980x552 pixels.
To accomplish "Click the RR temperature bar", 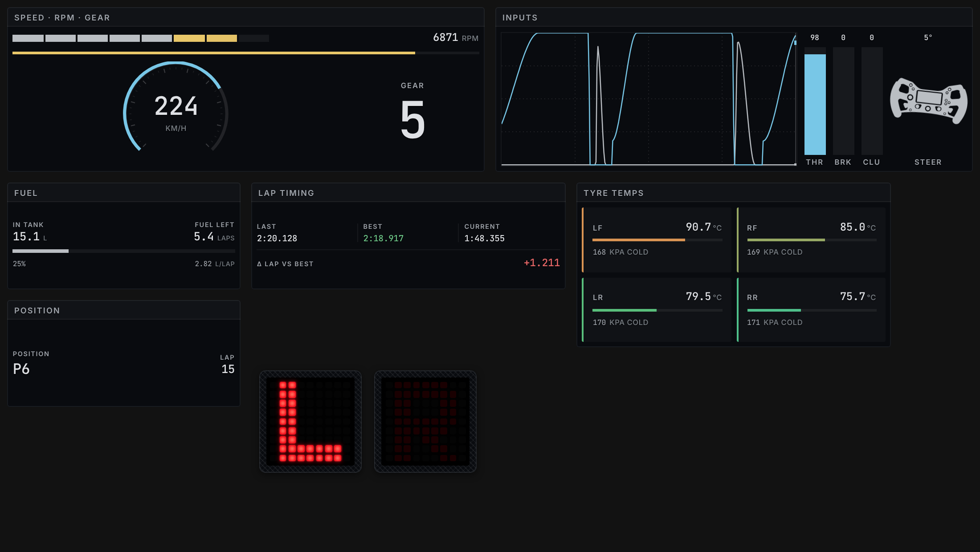I will click(x=812, y=310).
